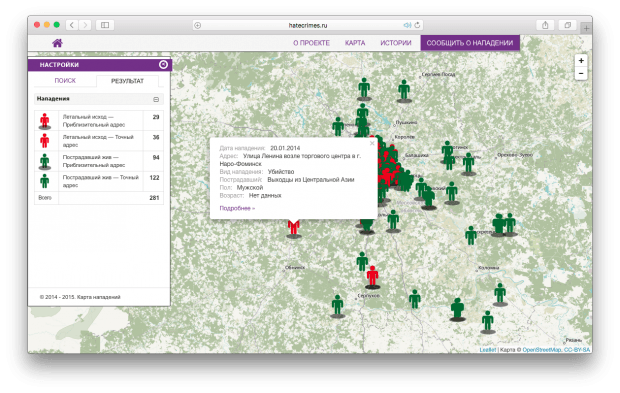Image resolution: width=620 pixels, height=393 pixels.
Task: Click Сообщить о нападении button
Action: pyautogui.click(x=470, y=43)
